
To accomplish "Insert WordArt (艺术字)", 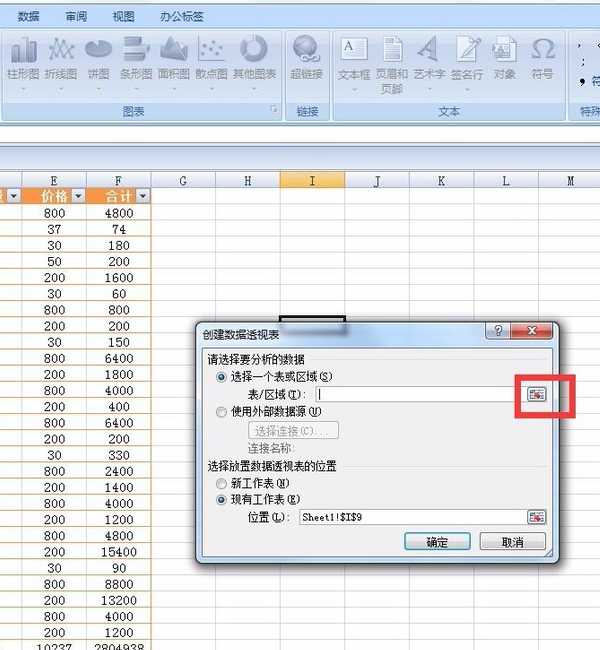I will click(x=429, y=62).
